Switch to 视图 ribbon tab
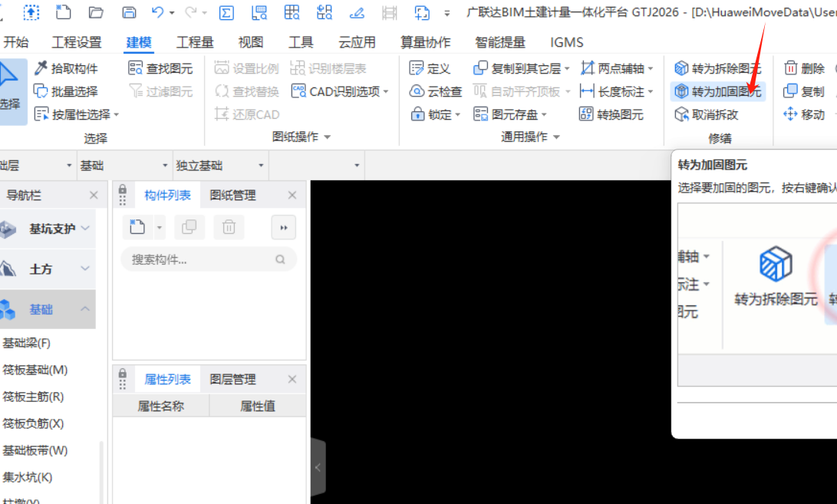 coord(250,41)
